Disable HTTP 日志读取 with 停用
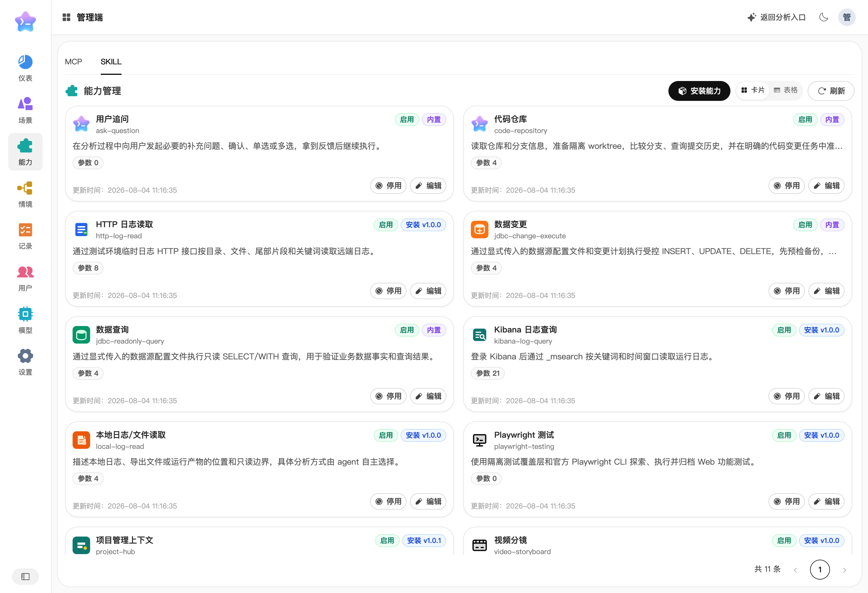 click(388, 291)
